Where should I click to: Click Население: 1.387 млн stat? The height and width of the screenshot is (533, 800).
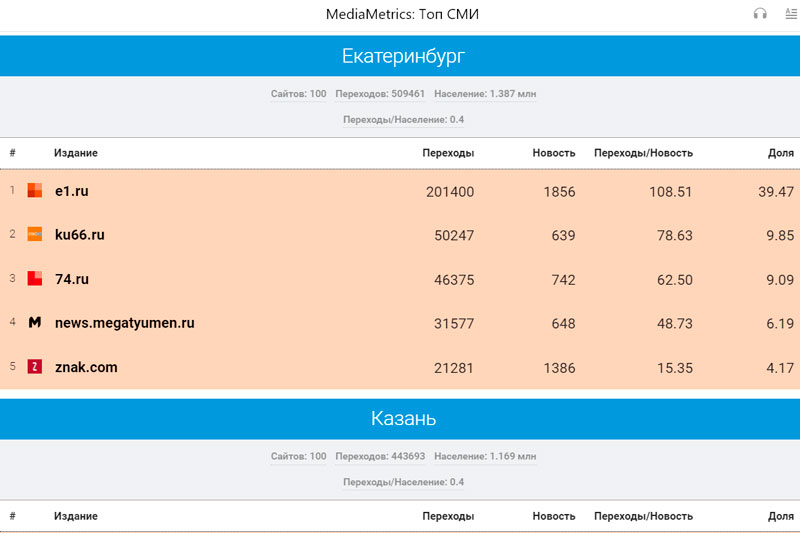click(485, 94)
